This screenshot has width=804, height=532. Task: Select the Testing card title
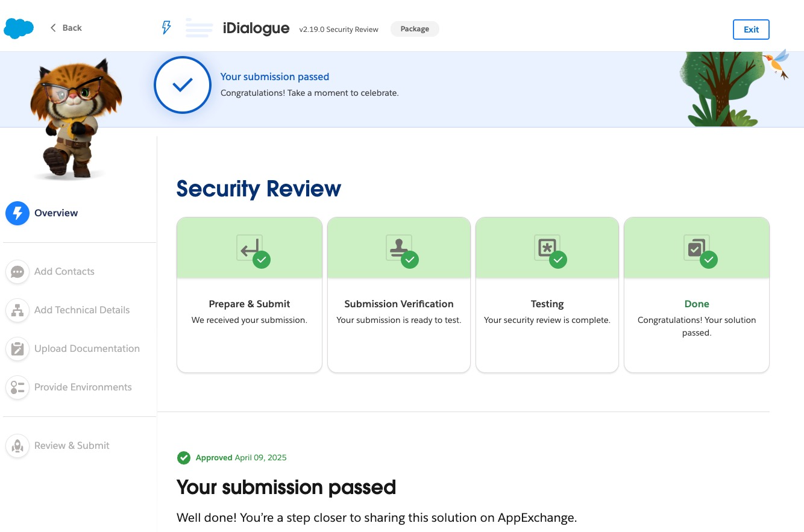tap(547, 304)
